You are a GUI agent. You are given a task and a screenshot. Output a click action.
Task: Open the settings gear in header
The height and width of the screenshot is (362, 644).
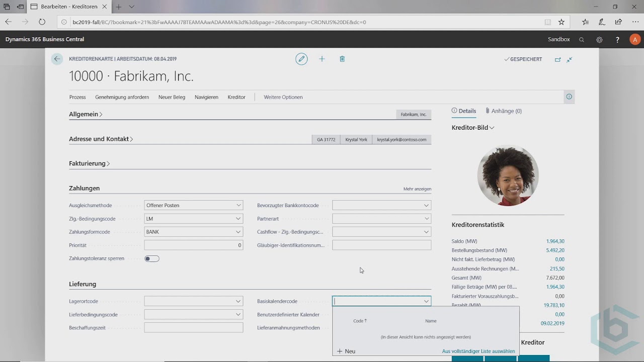tap(599, 40)
